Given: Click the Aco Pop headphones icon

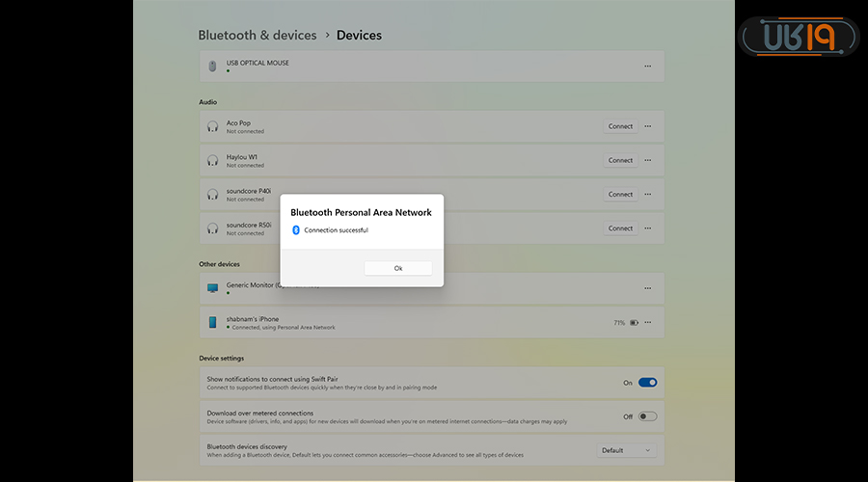Looking at the screenshot, I should [212, 126].
